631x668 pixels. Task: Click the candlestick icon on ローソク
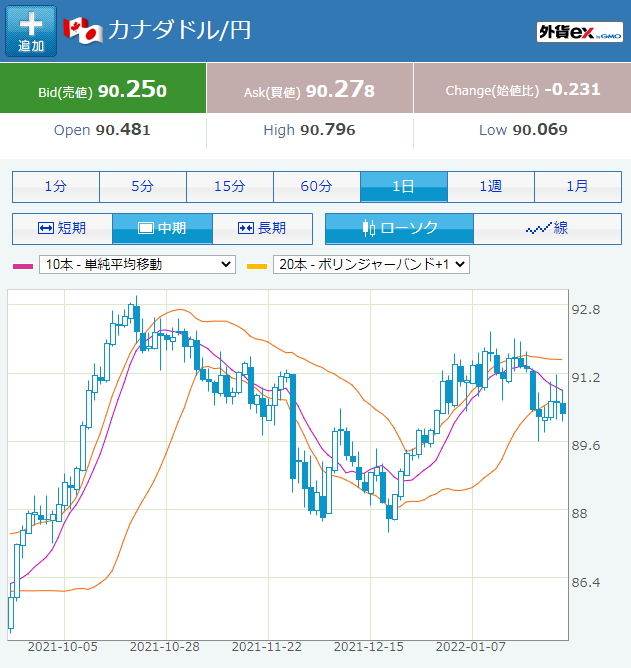pos(369,228)
